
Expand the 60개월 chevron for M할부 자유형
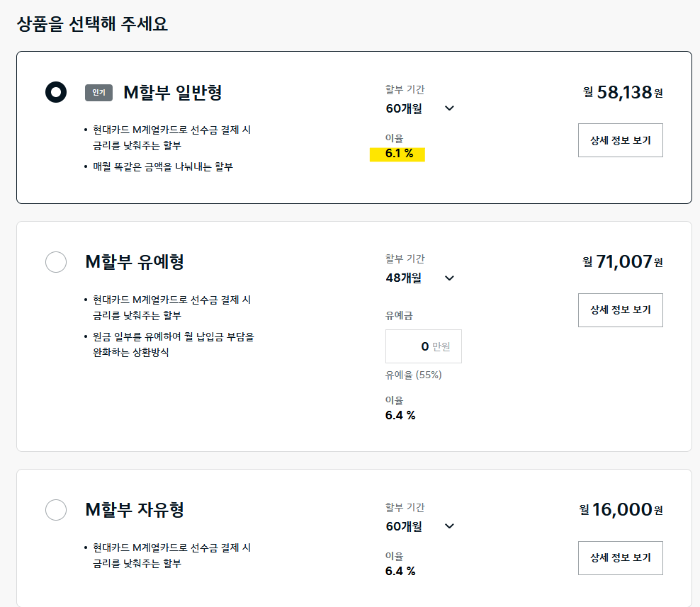[x=450, y=526]
